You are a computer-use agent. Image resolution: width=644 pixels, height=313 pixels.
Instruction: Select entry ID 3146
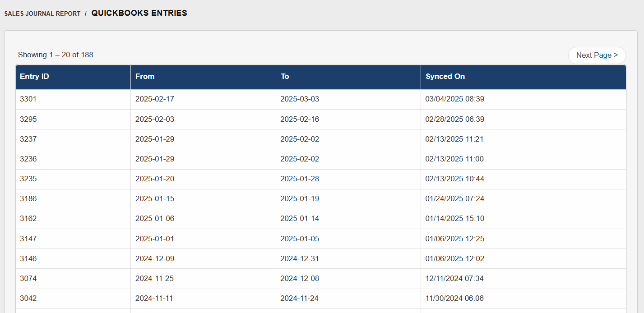click(x=28, y=258)
